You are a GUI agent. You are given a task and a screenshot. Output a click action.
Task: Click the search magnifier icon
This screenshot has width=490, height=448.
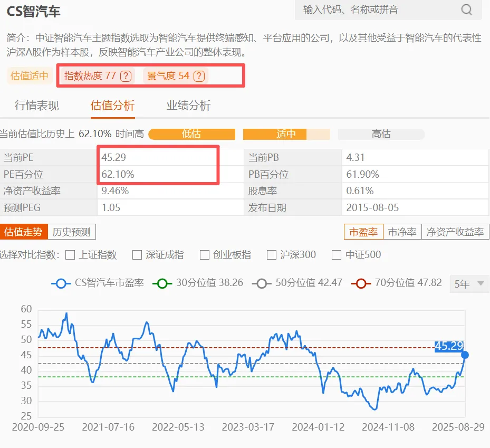pyautogui.click(x=466, y=10)
